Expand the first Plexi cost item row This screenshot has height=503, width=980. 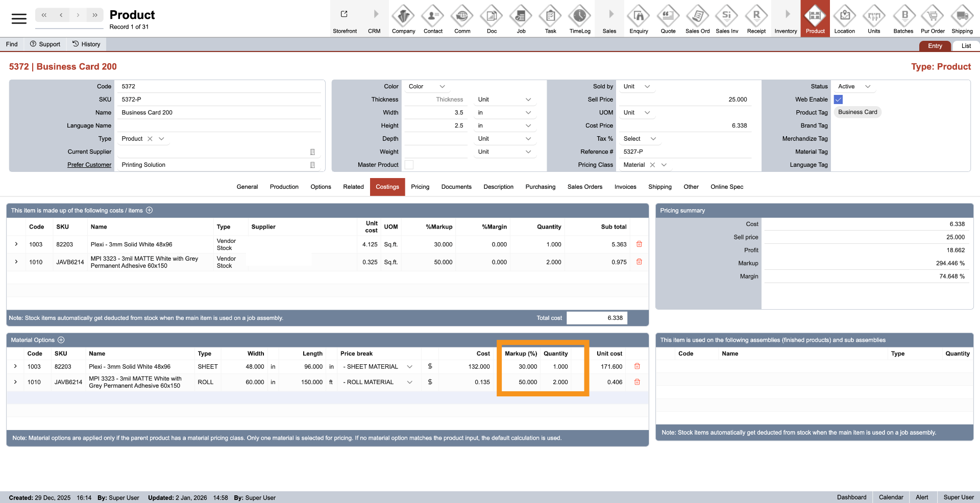pyautogui.click(x=16, y=244)
